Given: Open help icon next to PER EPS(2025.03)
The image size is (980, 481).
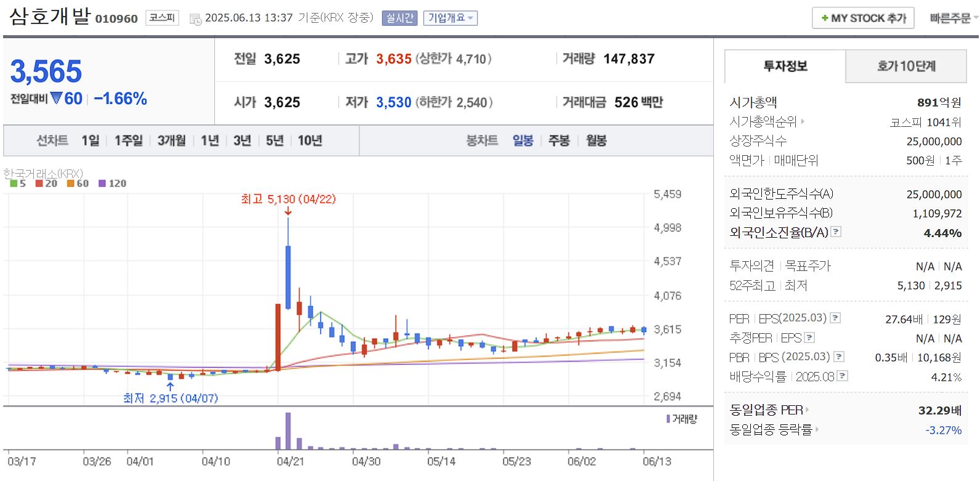Looking at the screenshot, I should pyautogui.click(x=835, y=318).
